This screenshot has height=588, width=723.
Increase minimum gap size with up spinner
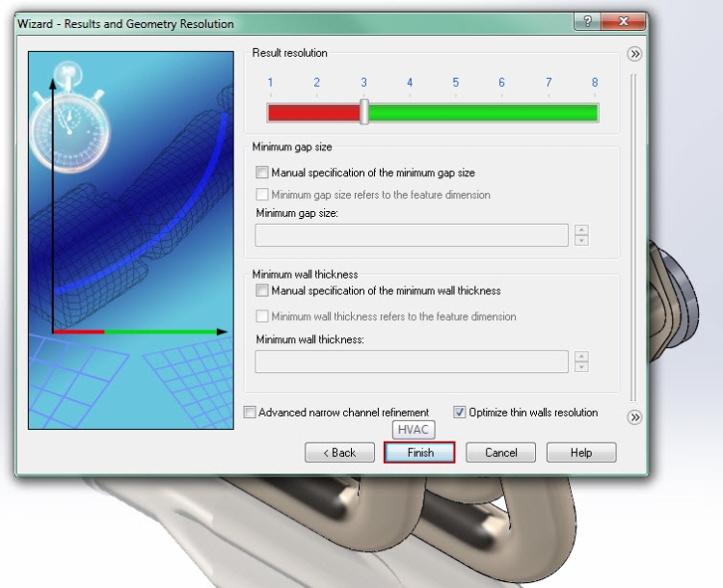(x=581, y=229)
